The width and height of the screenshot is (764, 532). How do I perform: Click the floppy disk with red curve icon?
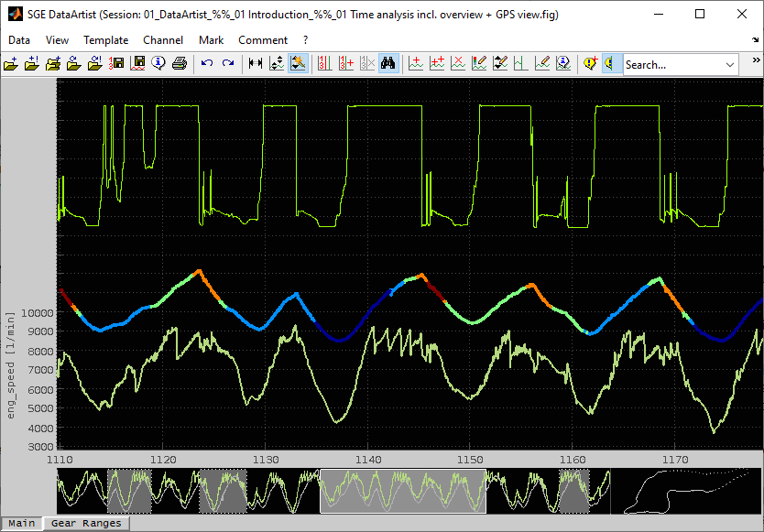(x=138, y=63)
